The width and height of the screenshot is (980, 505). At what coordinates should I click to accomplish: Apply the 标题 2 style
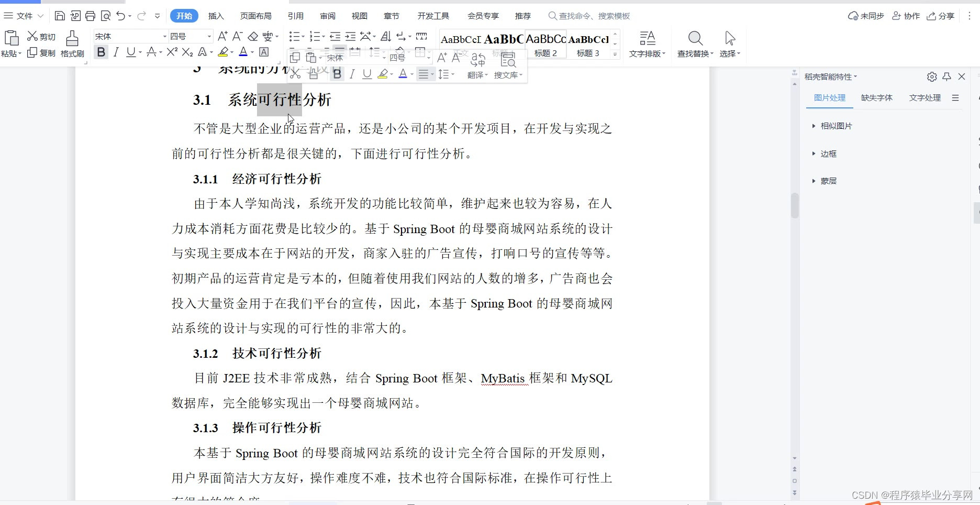click(x=545, y=45)
